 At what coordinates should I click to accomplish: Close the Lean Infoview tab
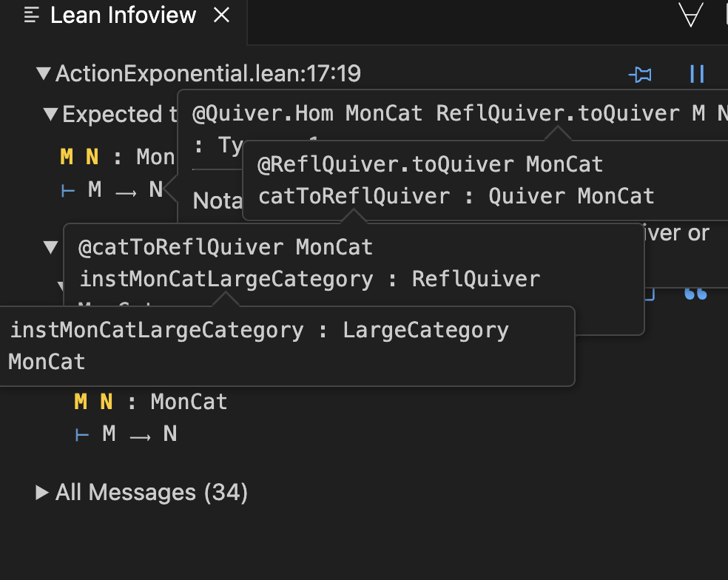pyautogui.click(x=221, y=15)
